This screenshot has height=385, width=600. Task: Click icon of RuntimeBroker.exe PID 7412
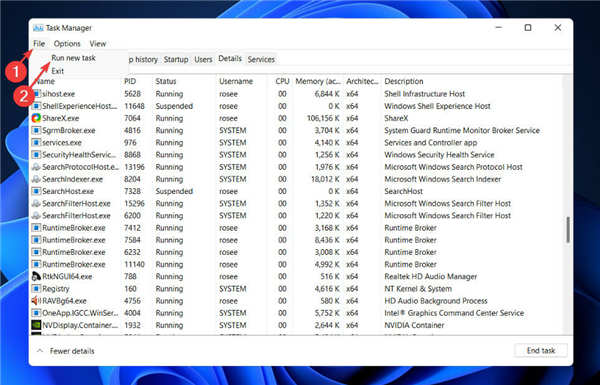tap(36, 228)
